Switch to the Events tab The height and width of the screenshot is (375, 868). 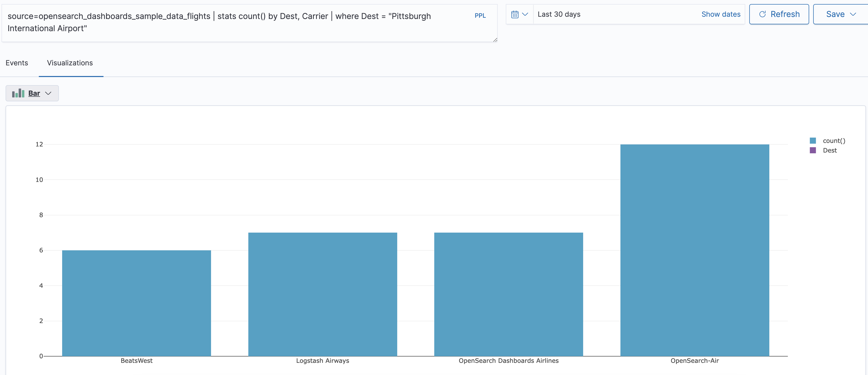[x=16, y=63]
